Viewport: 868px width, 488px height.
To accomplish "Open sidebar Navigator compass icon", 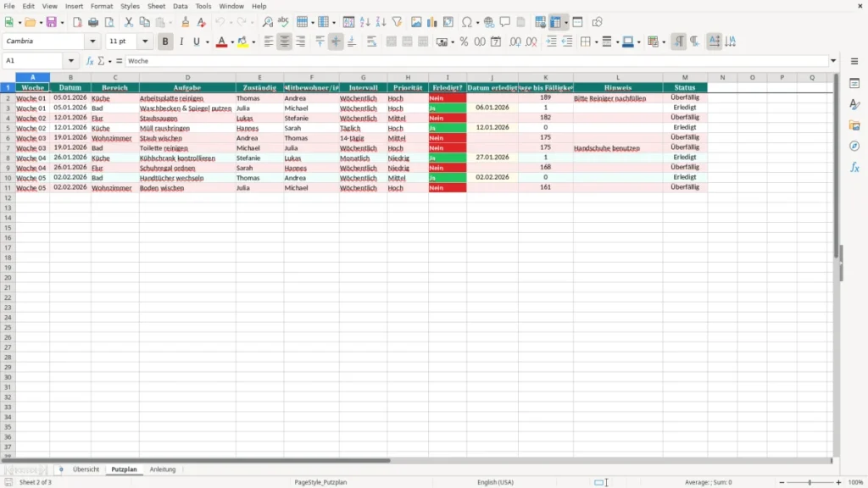I will [x=854, y=146].
